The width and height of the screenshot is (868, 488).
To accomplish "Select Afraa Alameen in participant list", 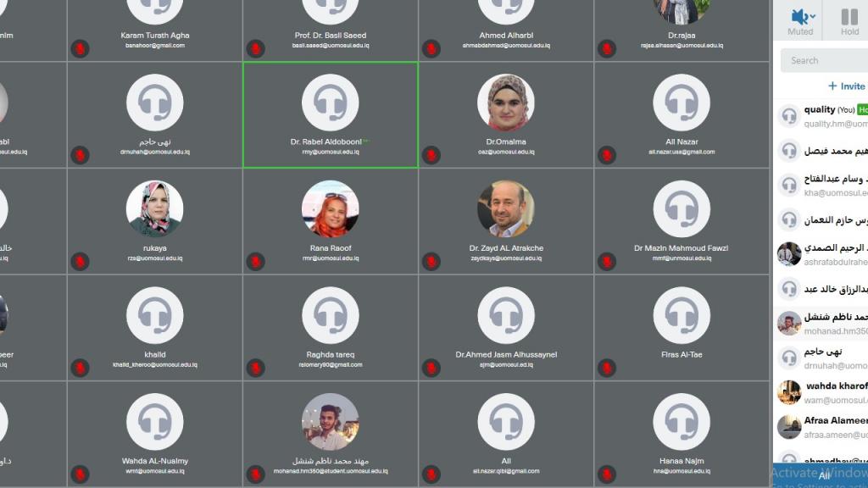I will click(821, 427).
